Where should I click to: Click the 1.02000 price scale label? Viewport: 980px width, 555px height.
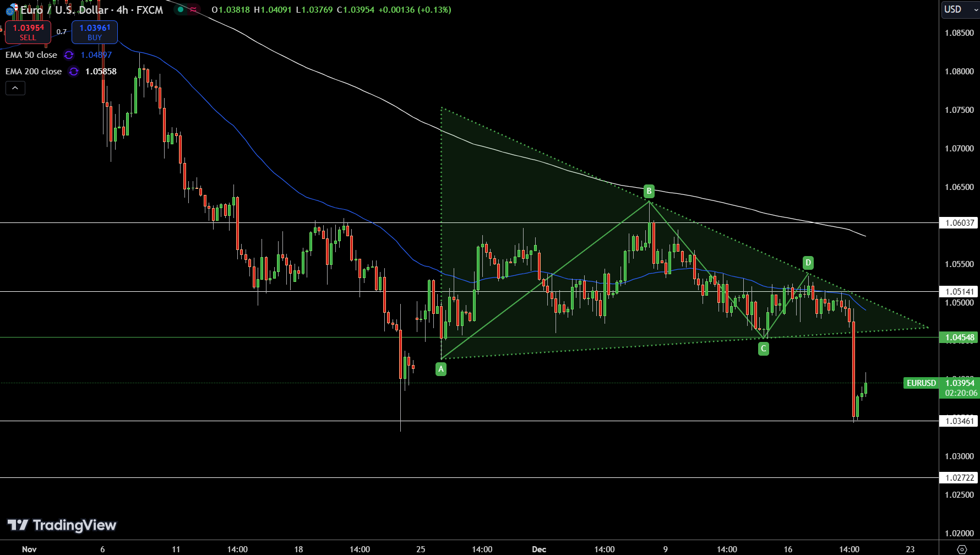(x=959, y=533)
